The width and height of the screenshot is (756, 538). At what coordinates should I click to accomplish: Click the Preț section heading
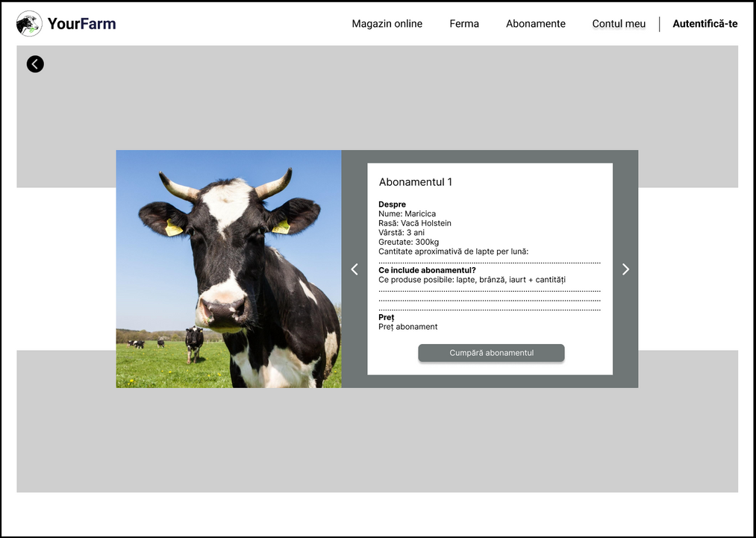386,317
